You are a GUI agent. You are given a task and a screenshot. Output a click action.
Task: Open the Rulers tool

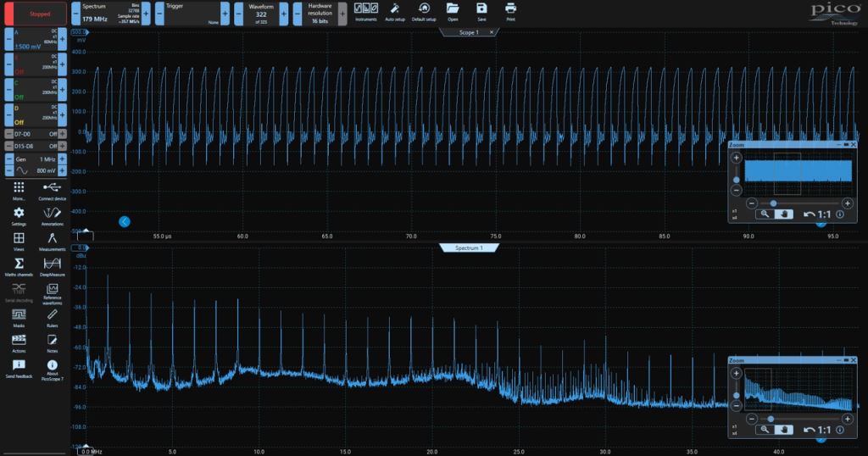point(52,318)
